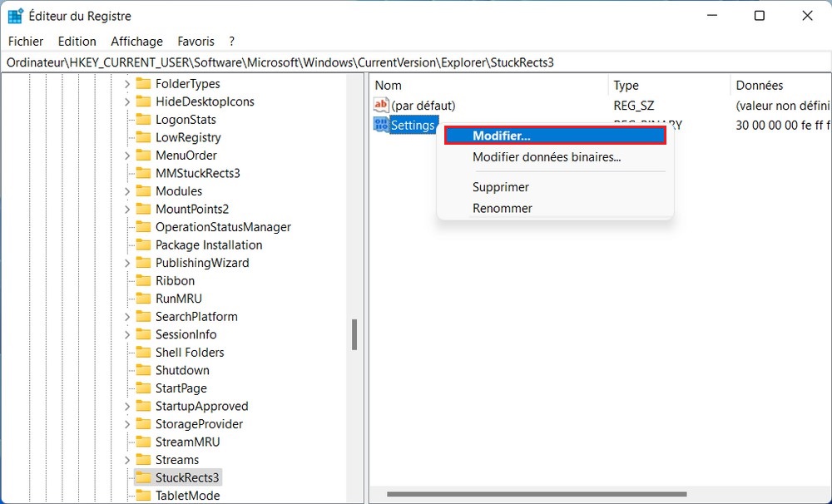Click the REG_SZ type cell

(x=633, y=106)
